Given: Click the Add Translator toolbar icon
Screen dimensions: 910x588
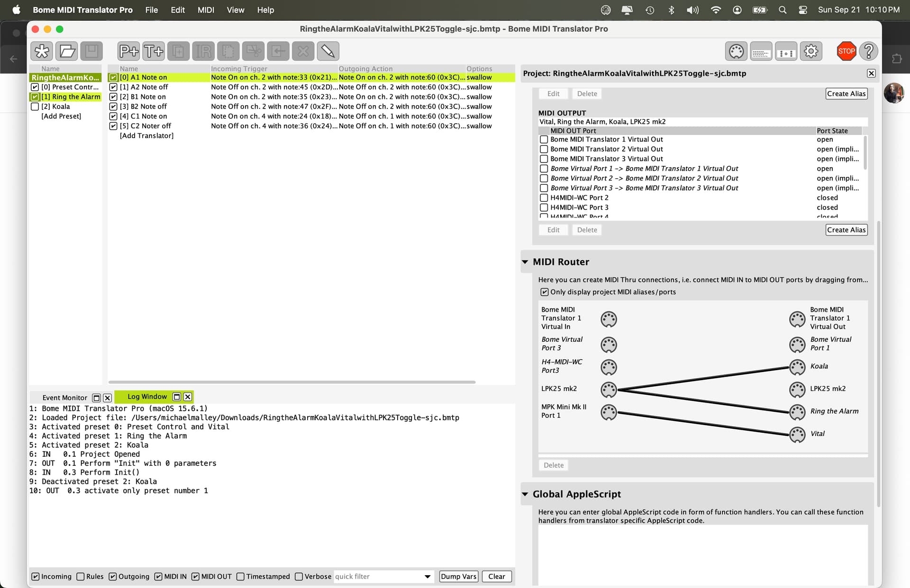Looking at the screenshot, I should [x=154, y=51].
